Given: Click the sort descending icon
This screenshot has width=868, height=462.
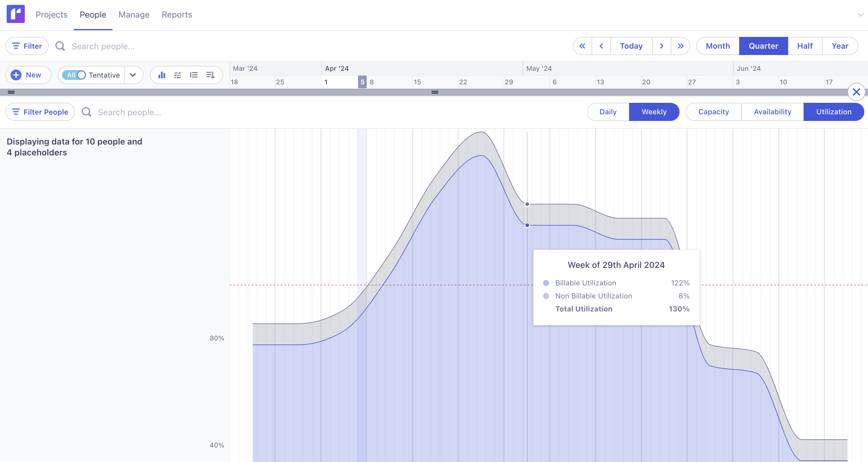Looking at the screenshot, I should point(210,75).
